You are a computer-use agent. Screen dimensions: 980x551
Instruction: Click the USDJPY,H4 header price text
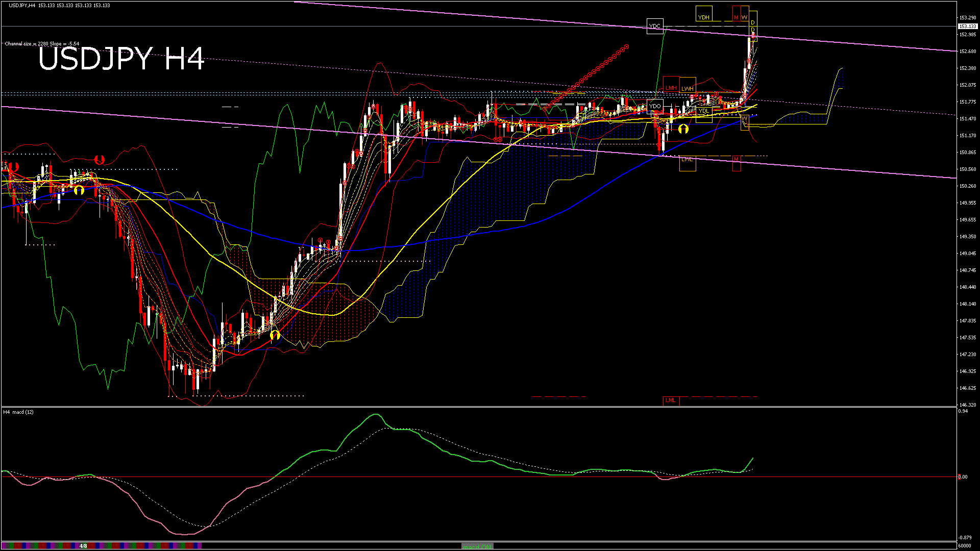[59, 5]
